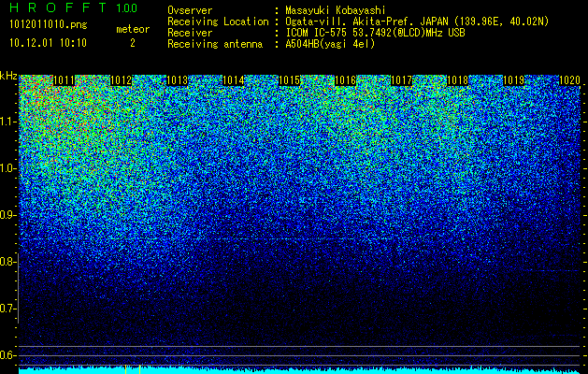Click the 1020 time marker label
588x374 pixels.
[x=569, y=80]
